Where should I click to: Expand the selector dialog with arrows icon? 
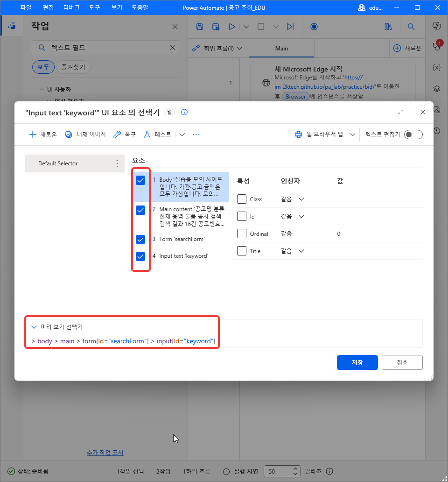[x=400, y=112]
